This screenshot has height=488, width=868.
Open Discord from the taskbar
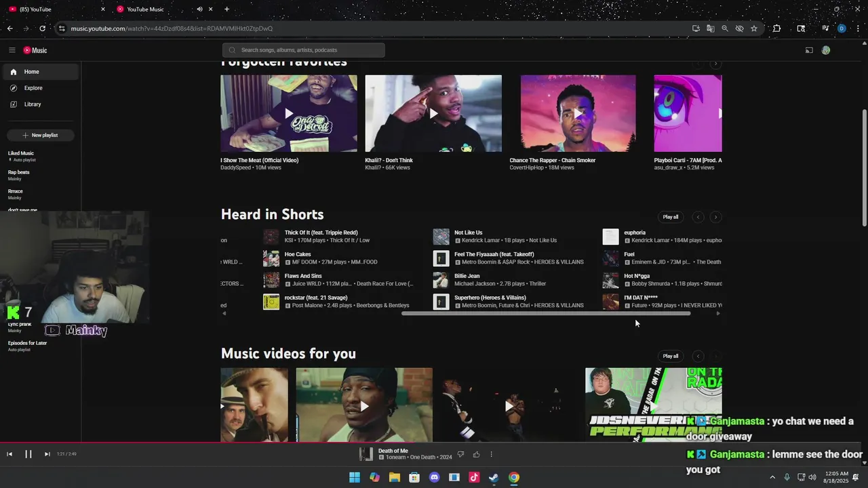click(435, 477)
